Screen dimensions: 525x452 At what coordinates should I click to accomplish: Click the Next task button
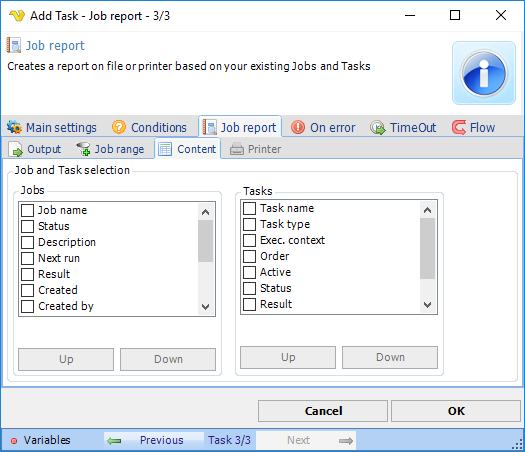(306, 441)
